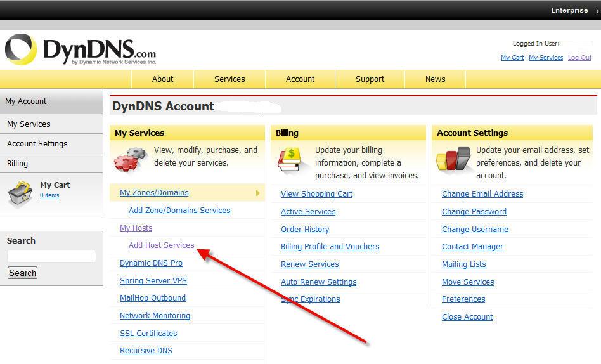Open Billing Profile and Vouchers link

(x=330, y=247)
